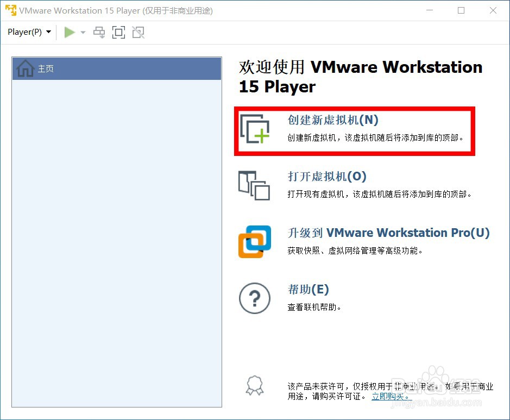Click the open virtual machine icon
Viewport: 510px width, 420px height.
click(x=254, y=185)
